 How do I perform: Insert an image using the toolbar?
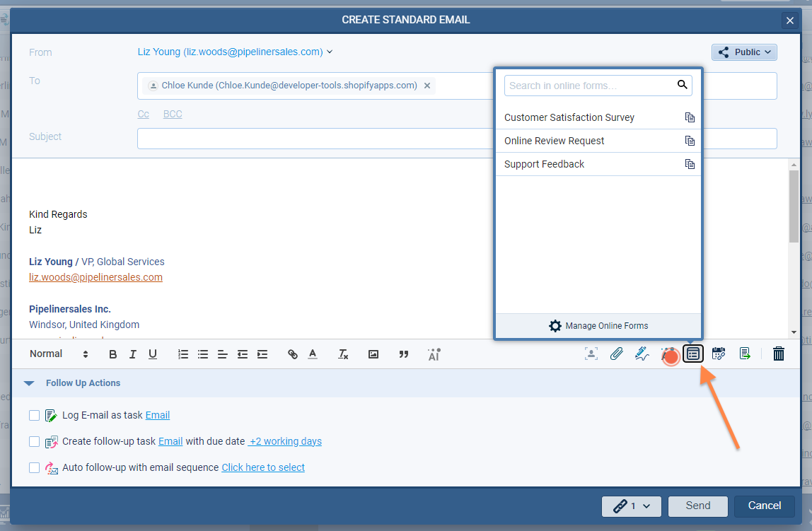[x=373, y=354]
